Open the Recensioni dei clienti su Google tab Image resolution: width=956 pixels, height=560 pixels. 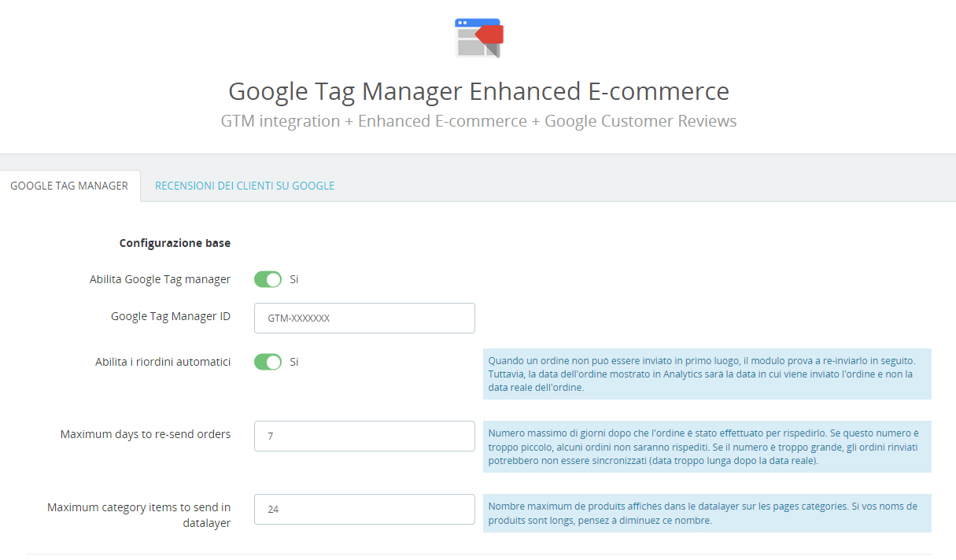point(245,186)
